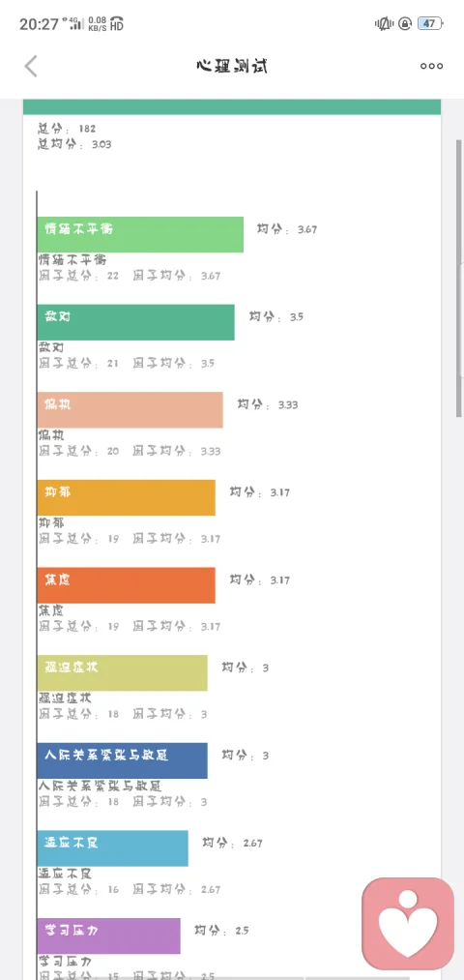Select the blue 人际关系紧张与敏感 bar

tap(122, 760)
